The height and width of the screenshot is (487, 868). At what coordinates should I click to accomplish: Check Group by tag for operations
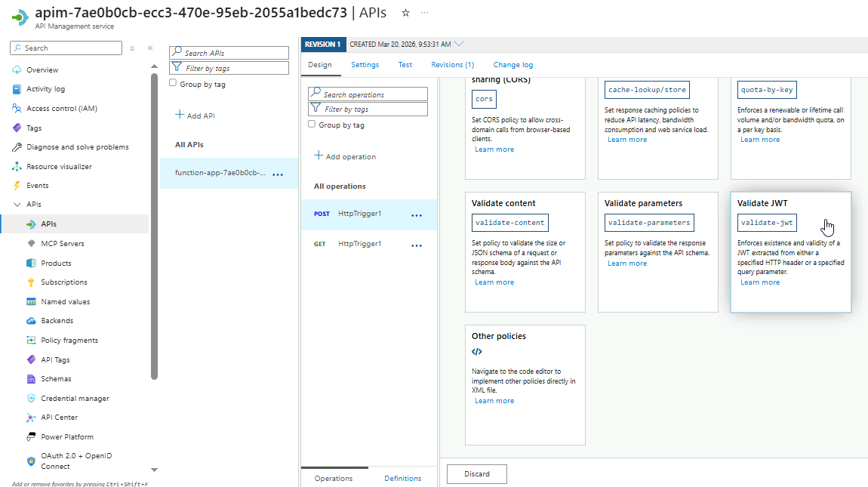tap(312, 124)
